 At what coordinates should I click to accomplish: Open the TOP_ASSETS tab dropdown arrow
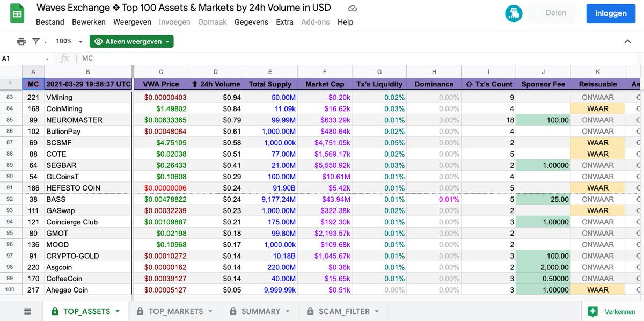click(118, 311)
